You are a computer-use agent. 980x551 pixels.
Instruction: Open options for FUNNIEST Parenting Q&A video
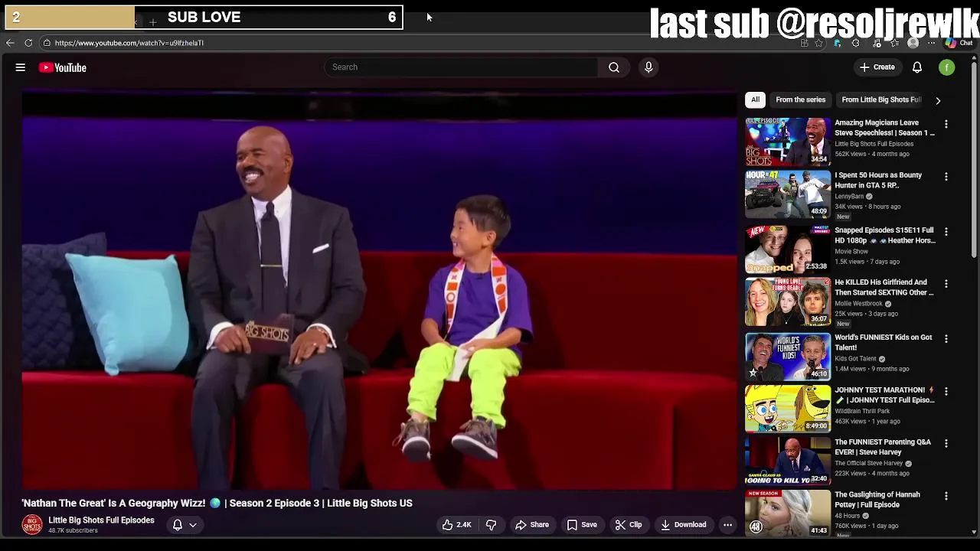[946, 444]
